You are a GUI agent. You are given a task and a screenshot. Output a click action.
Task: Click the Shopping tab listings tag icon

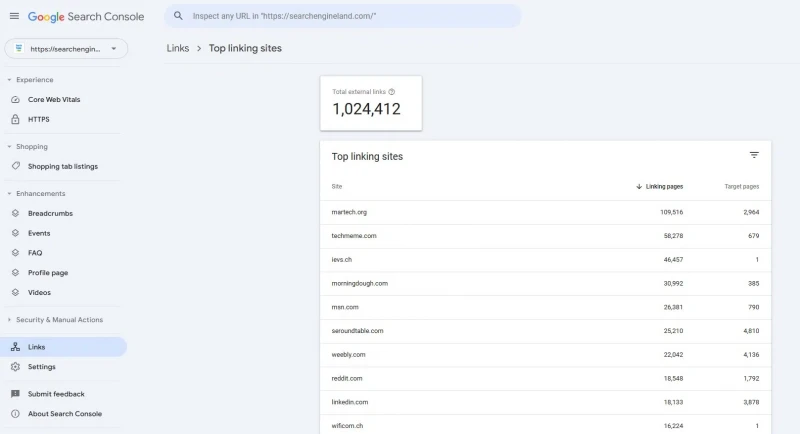click(x=16, y=166)
